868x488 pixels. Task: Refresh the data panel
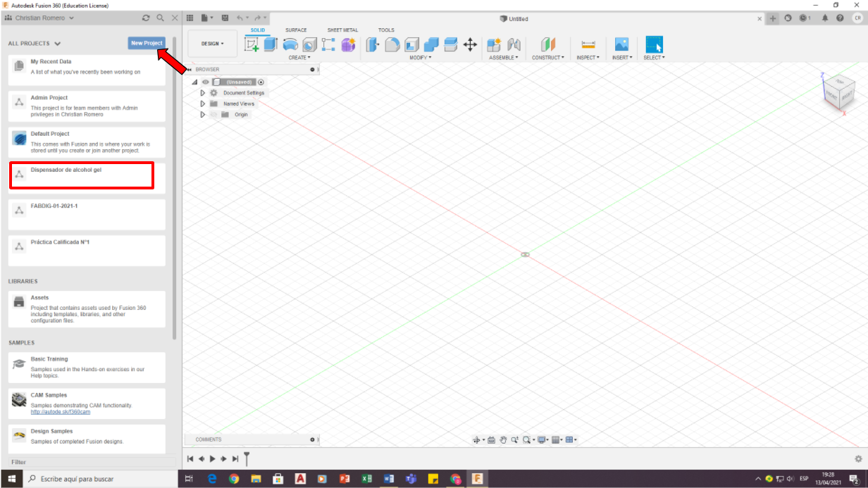point(146,18)
